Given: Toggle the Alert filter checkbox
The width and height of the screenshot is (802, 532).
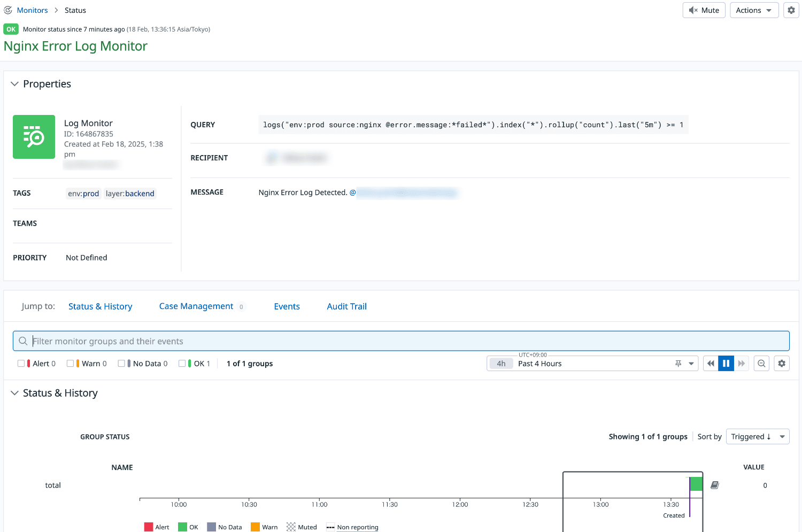Looking at the screenshot, I should pyautogui.click(x=21, y=364).
